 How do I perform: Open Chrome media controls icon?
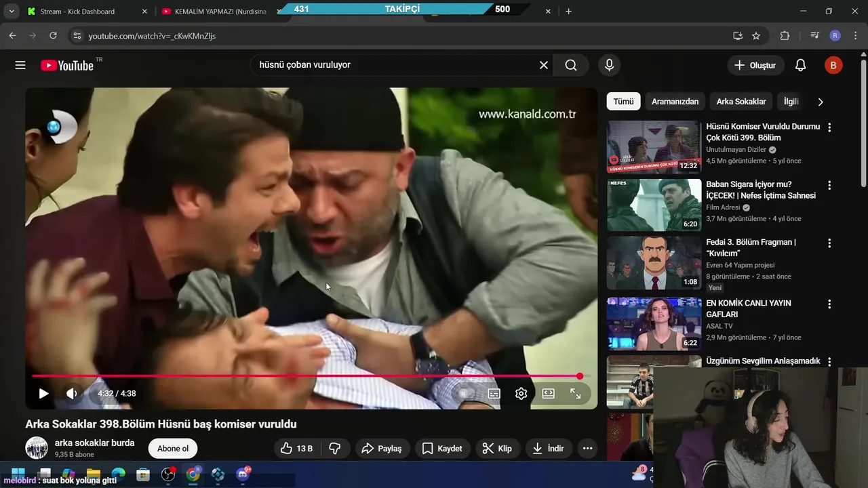pyautogui.click(x=815, y=36)
